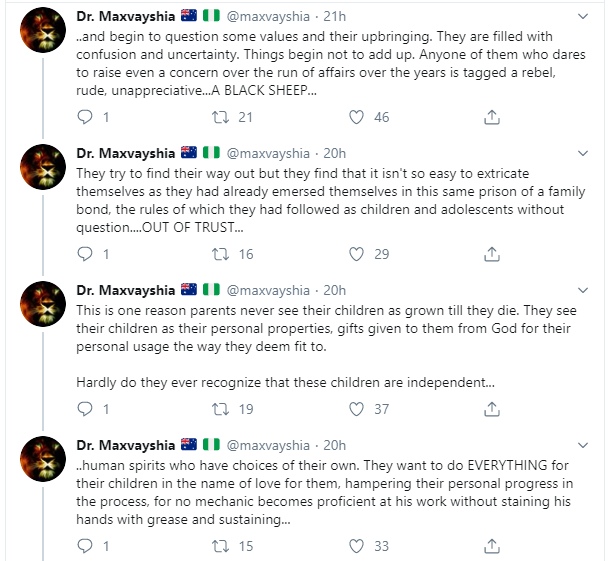Share the tweet with 19 retweets
The height and width of the screenshot is (561, 609).
point(491,409)
